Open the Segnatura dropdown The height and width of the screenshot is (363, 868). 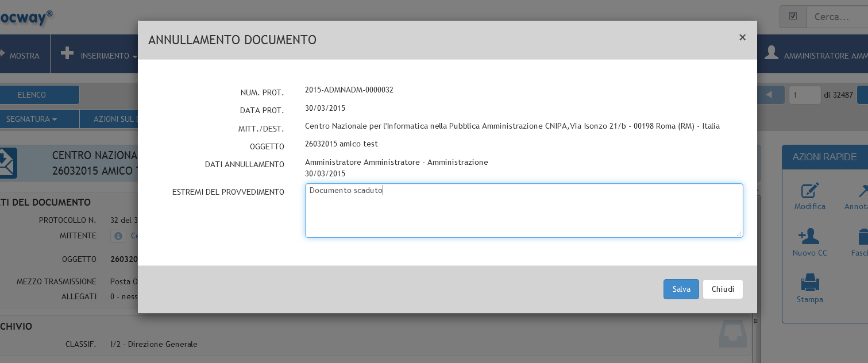(x=32, y=119)
